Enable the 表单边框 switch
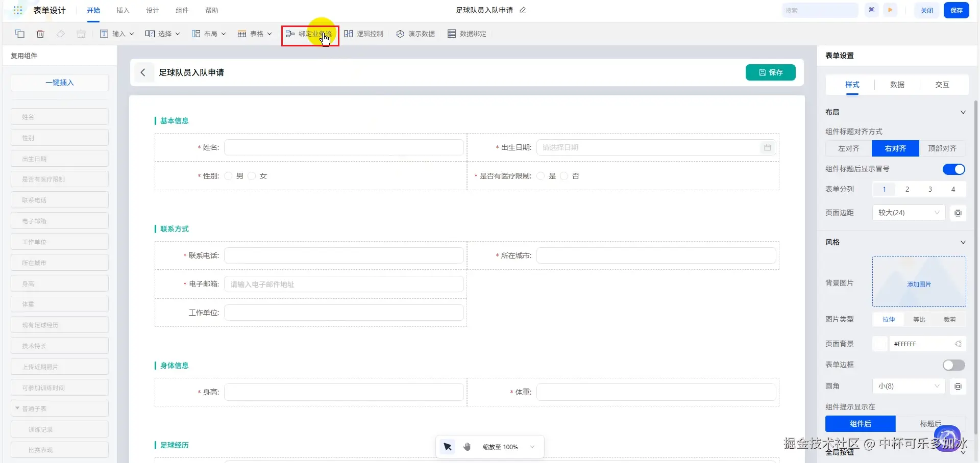The height and width of the screenshot is (463, 980). point(953,365)
